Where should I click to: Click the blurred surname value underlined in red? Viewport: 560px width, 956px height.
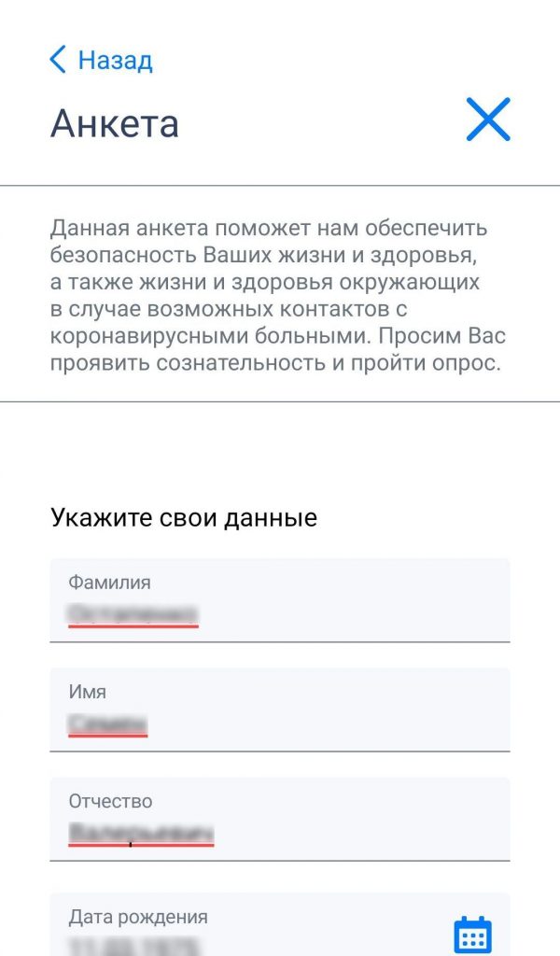pyautogui.click(x=133, y=613)
